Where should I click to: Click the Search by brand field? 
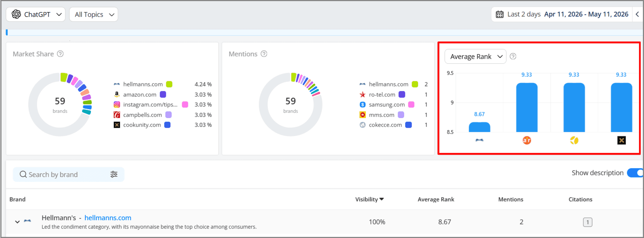pos(69,175)
